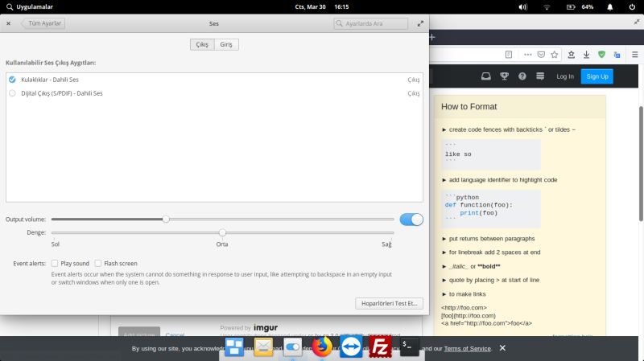This screenshot has height=361, width=644.
Task: Open System Settings from the dock
Action: coord(292,347)
